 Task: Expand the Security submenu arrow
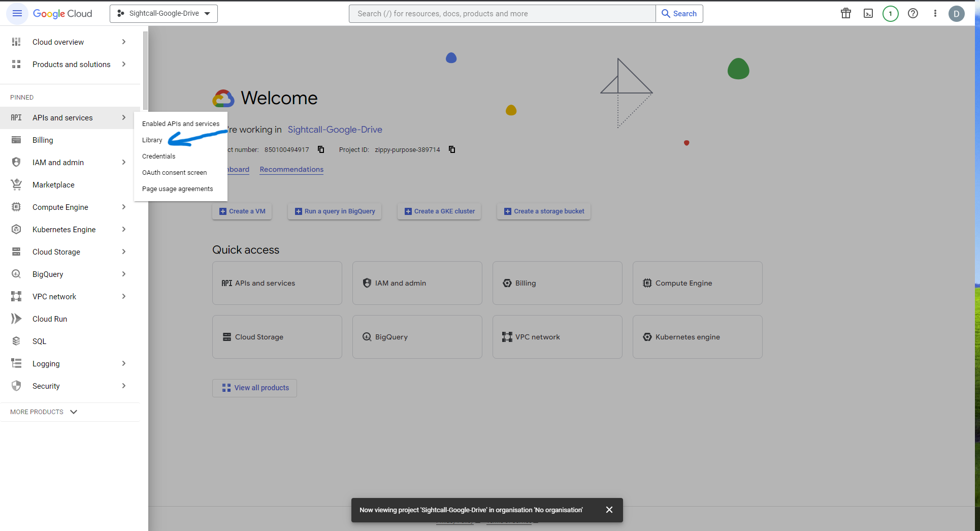tap(123, 386)
